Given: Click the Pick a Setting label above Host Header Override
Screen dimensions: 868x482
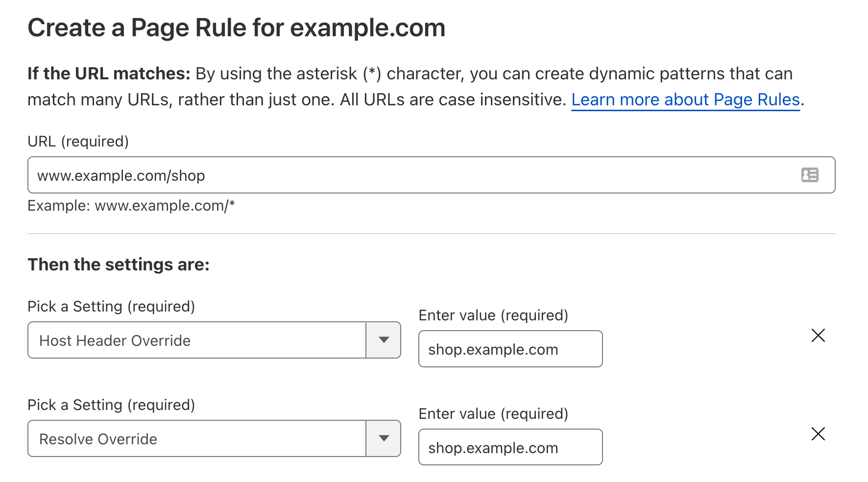Looking at the screenshot, I should pos(111,307).
